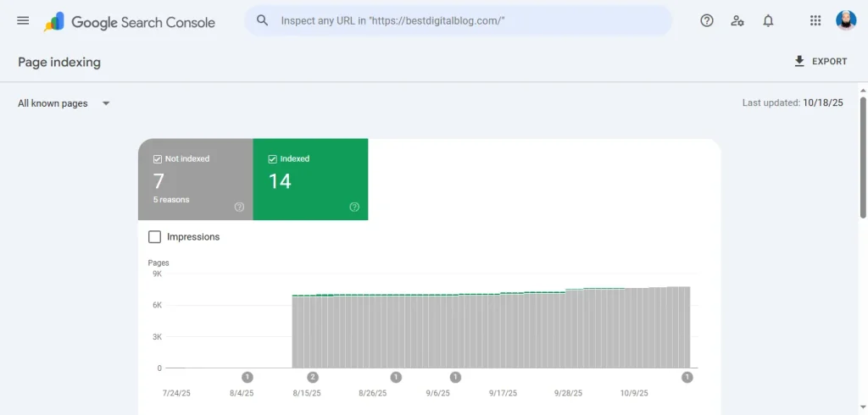Open the Help question mark icon

coord(707,21)
